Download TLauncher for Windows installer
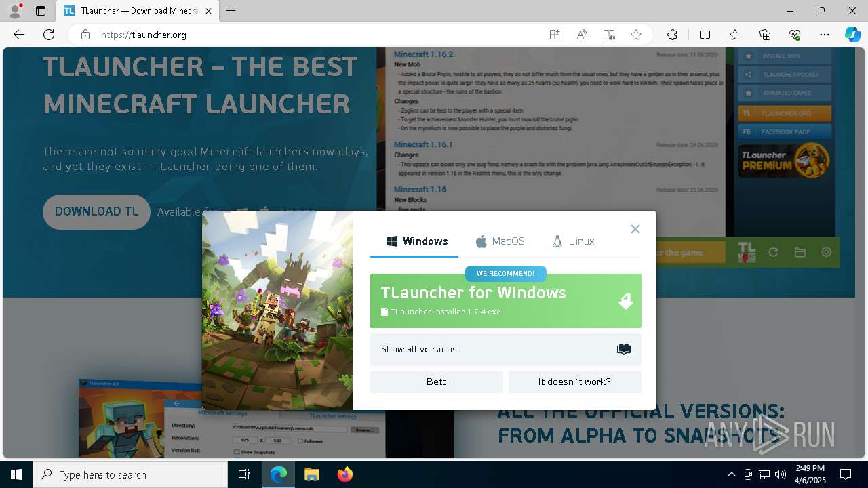Screen dimensions: 868x488 point(506,301)
